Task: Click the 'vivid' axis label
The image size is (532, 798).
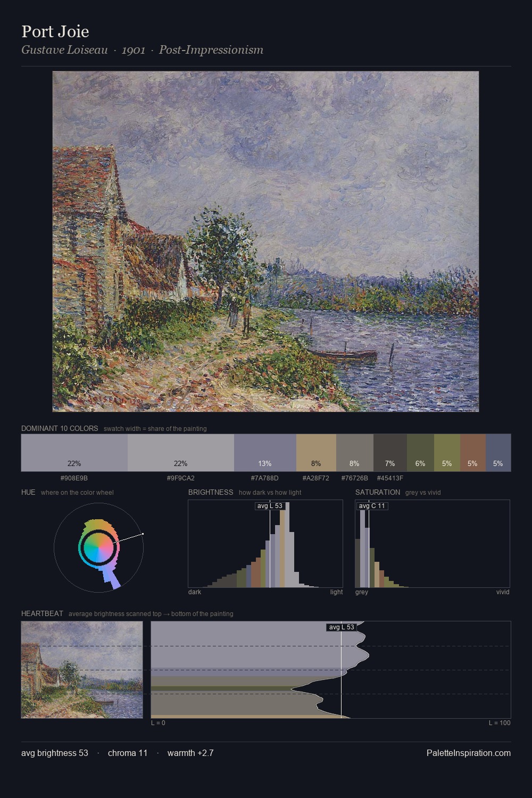Action: [x=503, y=592]
